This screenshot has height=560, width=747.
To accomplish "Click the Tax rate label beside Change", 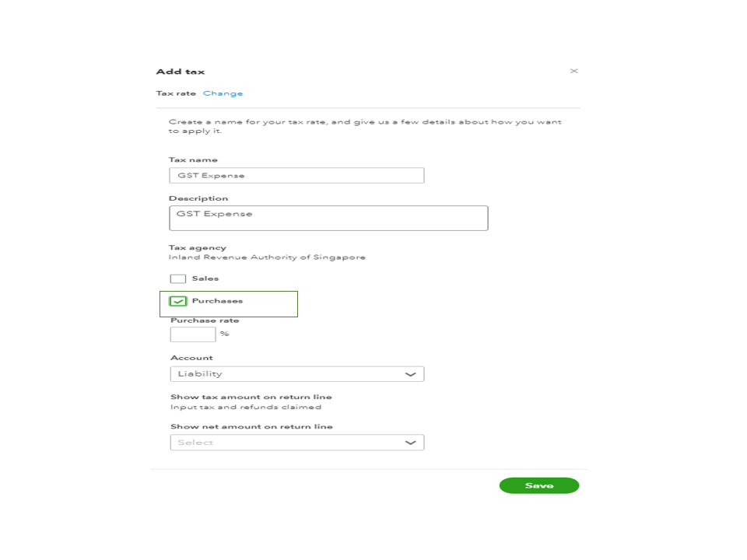I will point(176,93).
